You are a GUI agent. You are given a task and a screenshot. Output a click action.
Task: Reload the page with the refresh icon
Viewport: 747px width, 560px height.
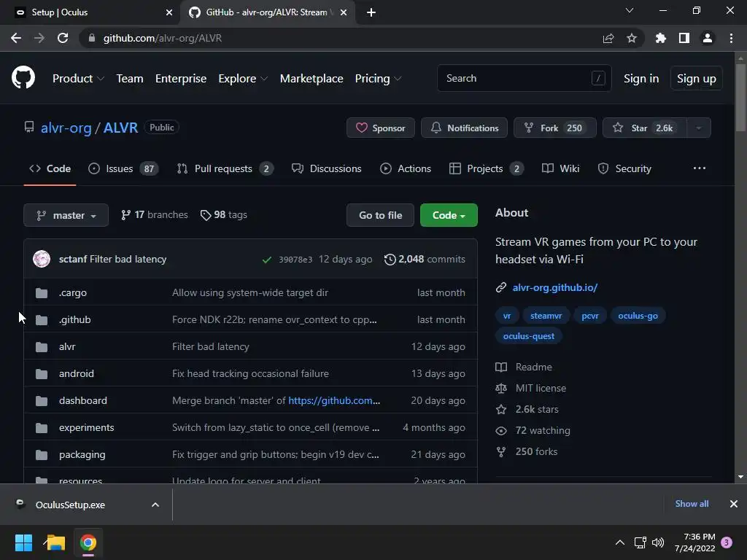[x=63, y=38]
